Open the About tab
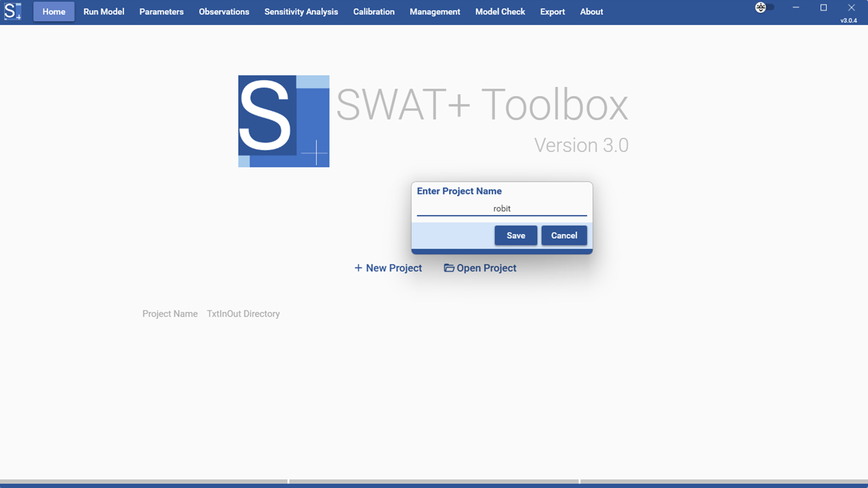868x488 pixels. (x=591, y=12)
